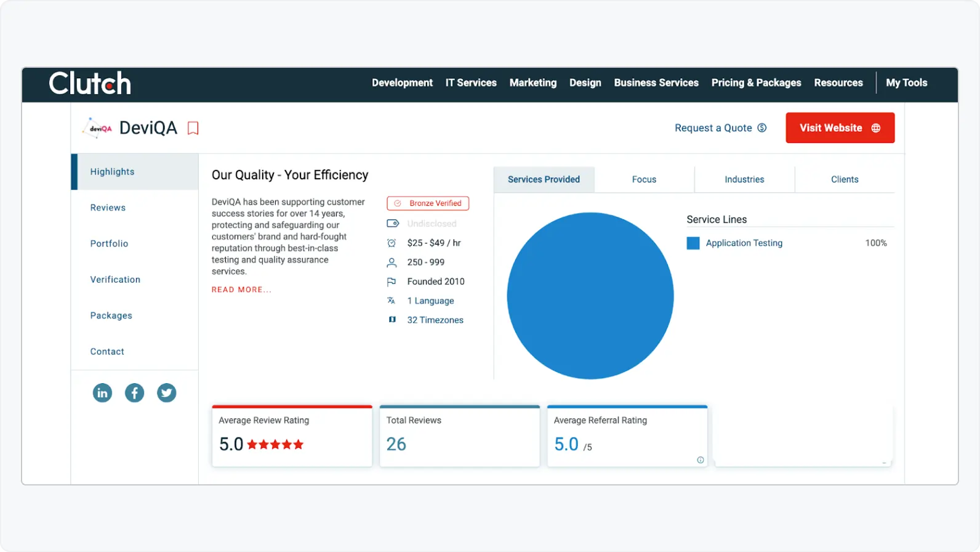
Task: Click the dollar icon beside Request a Quote
Action: [x=761, y=128]
